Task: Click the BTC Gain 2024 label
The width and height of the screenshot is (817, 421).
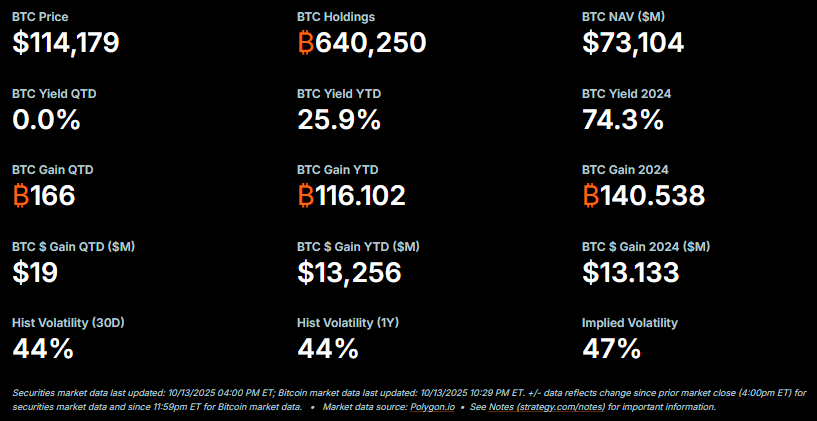Action: click(x=625, y=169)
